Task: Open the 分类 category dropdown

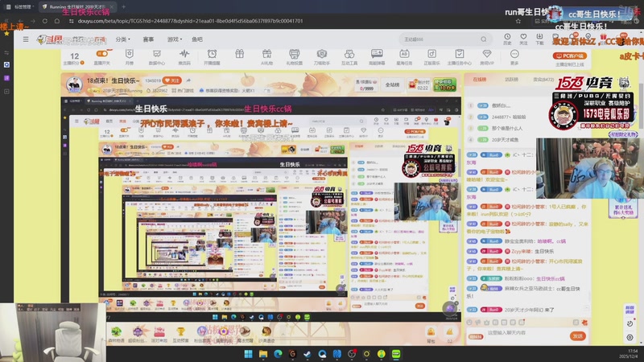Action: [122, 39]
